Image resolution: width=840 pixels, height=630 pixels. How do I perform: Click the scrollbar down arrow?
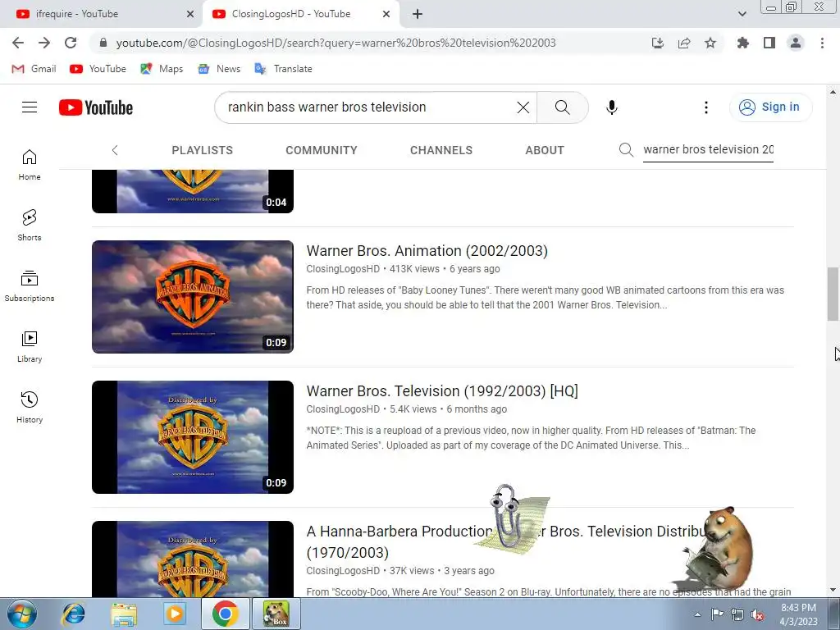click(x=833, y=591)
